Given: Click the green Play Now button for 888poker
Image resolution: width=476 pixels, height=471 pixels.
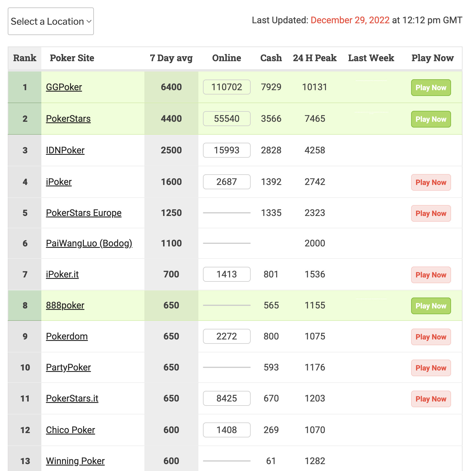Looking at the screenshot, I should [431, 306].
